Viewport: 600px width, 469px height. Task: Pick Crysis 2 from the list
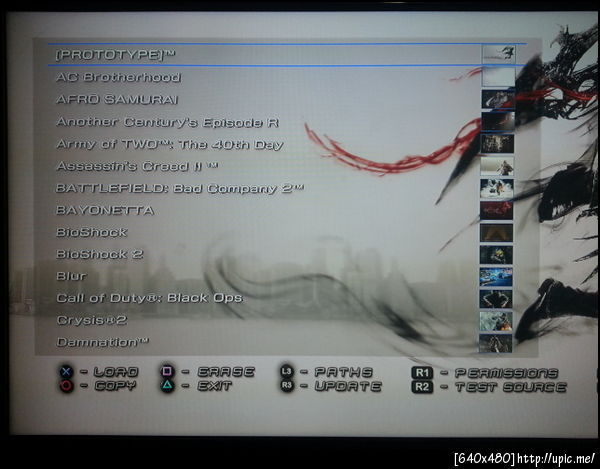91,320
